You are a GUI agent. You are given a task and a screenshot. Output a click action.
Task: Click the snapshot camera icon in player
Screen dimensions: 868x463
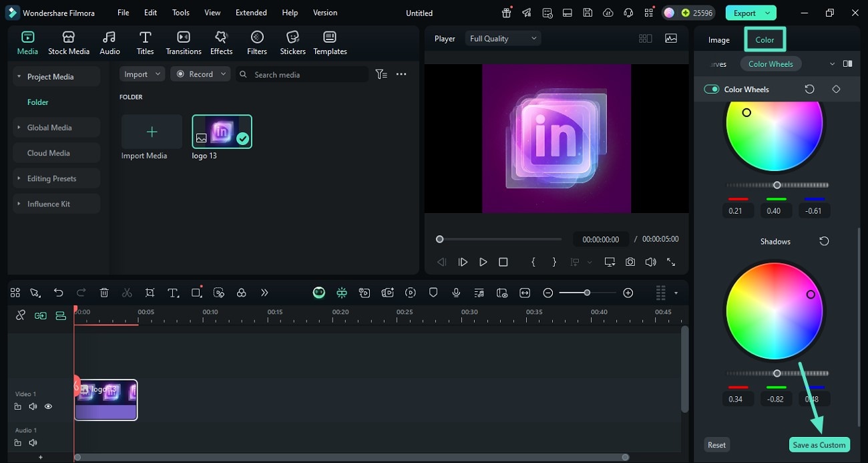[x=630, y=262]
